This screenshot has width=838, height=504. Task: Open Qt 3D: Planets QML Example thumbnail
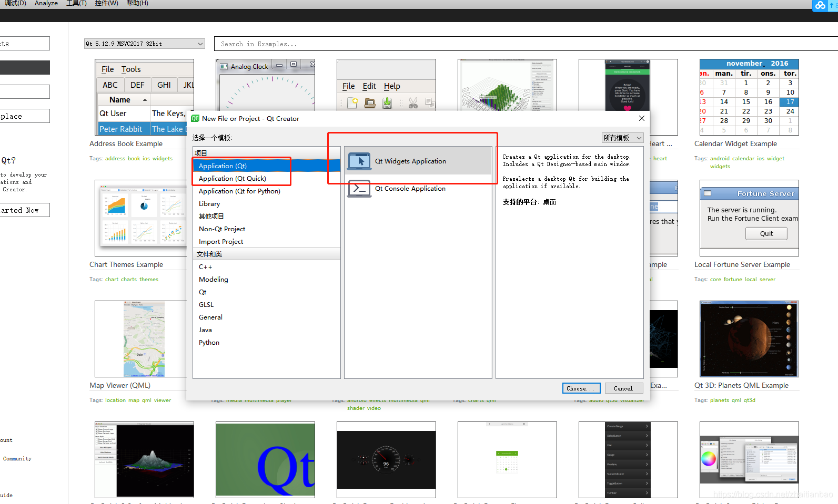749,339
